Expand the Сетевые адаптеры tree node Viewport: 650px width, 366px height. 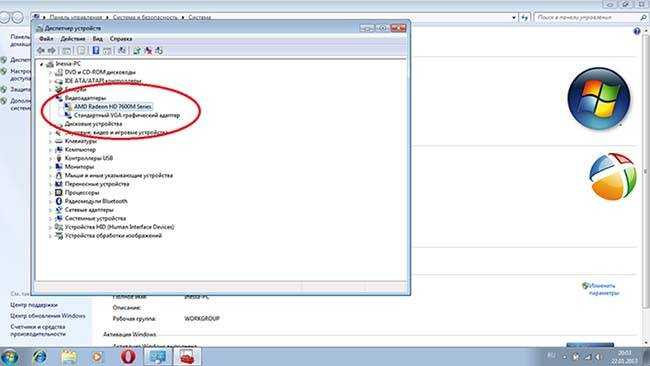[x=50, y=210]
